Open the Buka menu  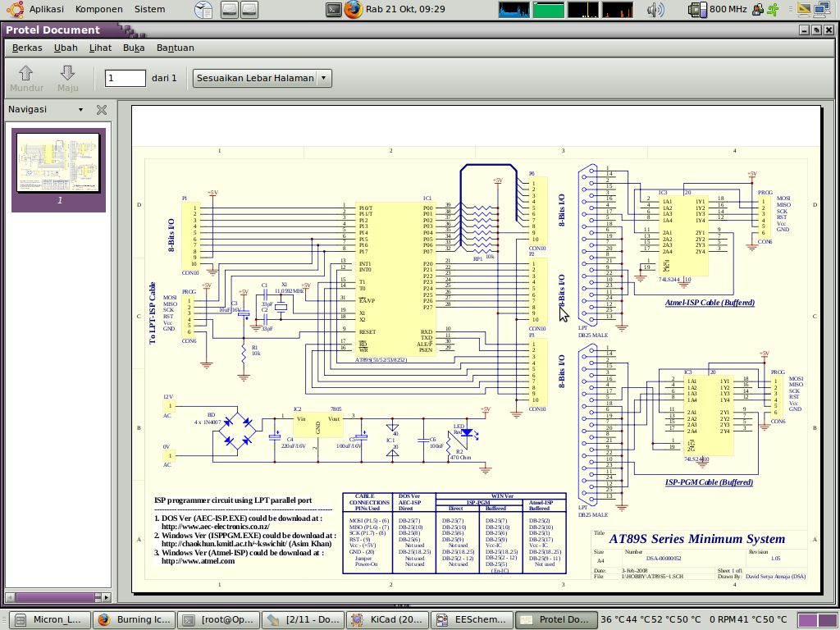pyautogui.click(x=134, y=48)
